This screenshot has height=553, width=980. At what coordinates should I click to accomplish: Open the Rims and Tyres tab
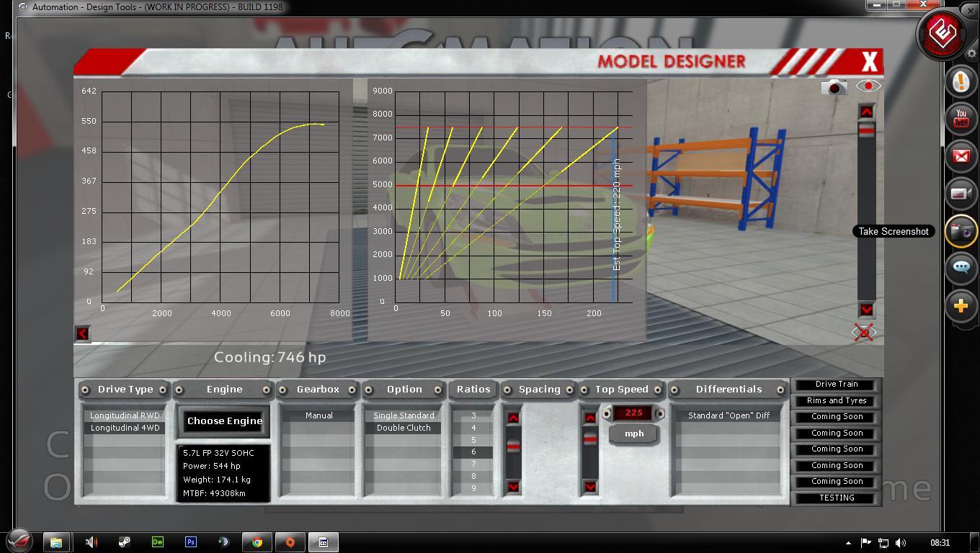[x=837, y=401]
